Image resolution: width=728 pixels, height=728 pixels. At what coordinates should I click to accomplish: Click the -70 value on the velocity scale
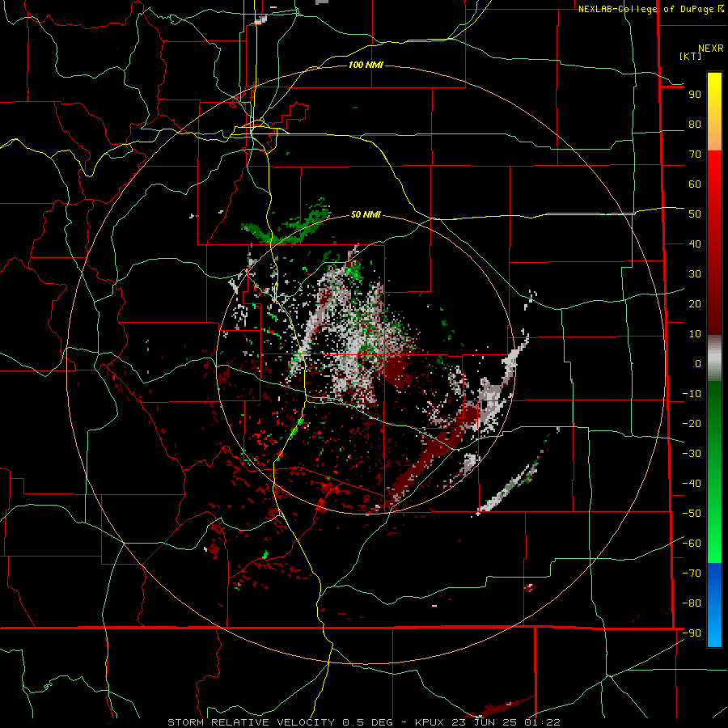[x=692, y=574]
